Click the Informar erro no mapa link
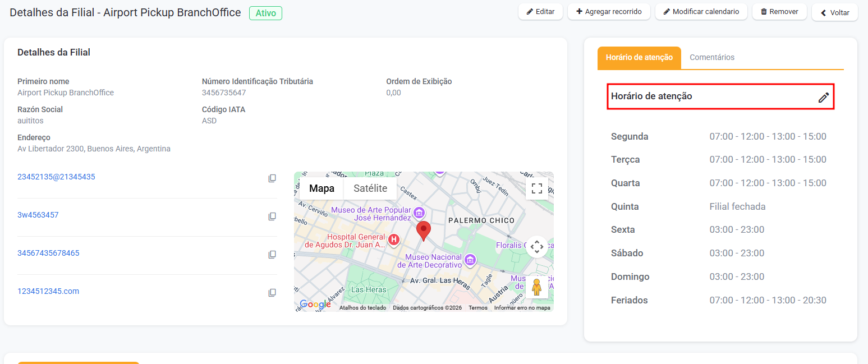 (522, 308)
